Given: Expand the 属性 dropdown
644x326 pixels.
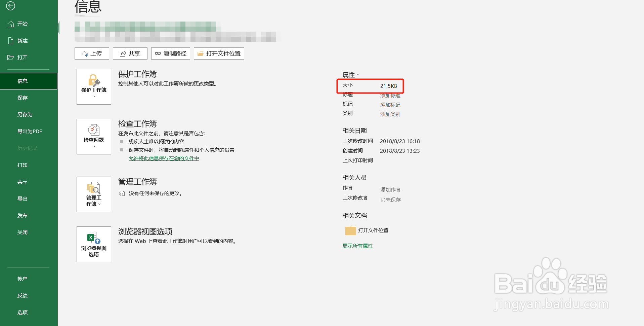Looking at the screenshot, I should pos(358,75).
